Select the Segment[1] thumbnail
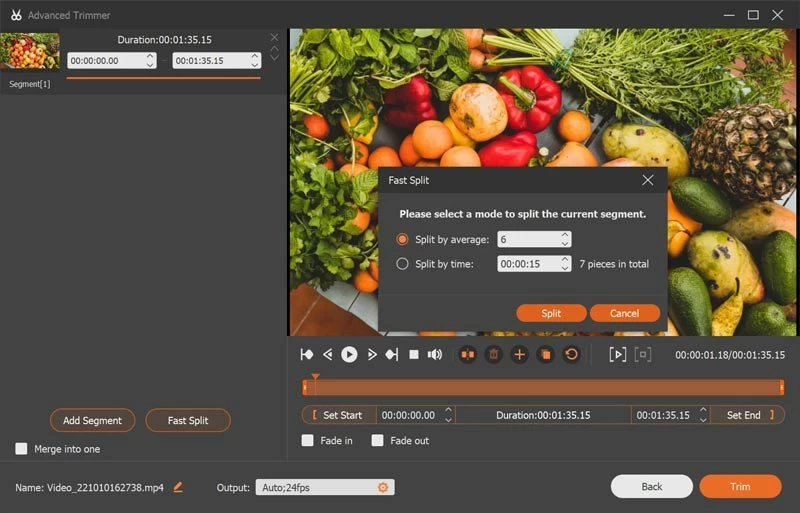800x513 pixels. [x=30, y=51]
